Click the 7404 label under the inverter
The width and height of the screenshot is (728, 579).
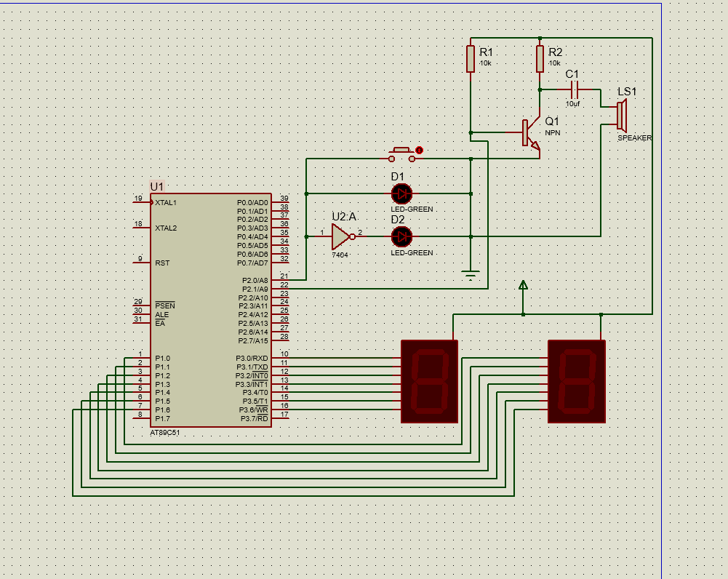(340, 255)
